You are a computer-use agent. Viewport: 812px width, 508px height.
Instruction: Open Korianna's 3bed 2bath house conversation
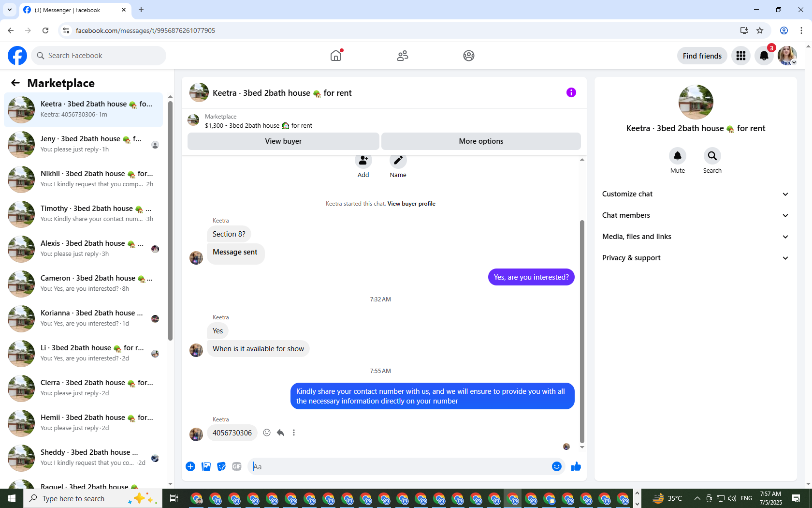pos(83,318)
